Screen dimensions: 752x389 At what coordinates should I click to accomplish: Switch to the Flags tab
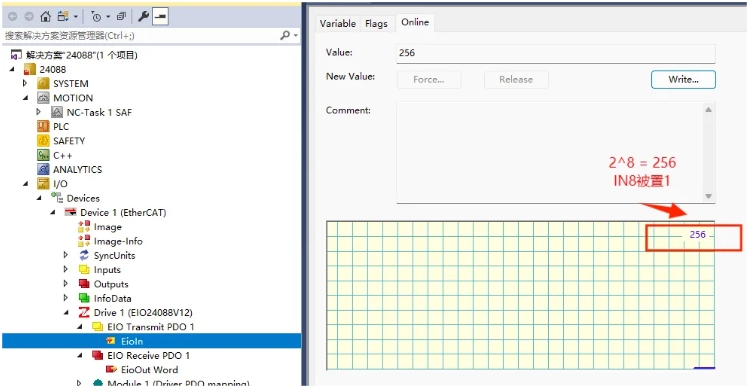tap(376, 24)
